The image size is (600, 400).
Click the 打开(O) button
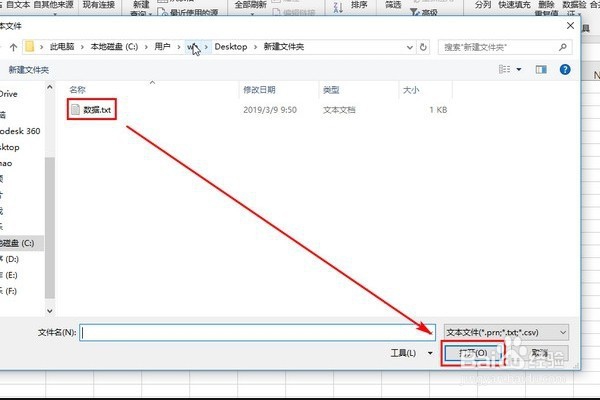tap(473, 353)
